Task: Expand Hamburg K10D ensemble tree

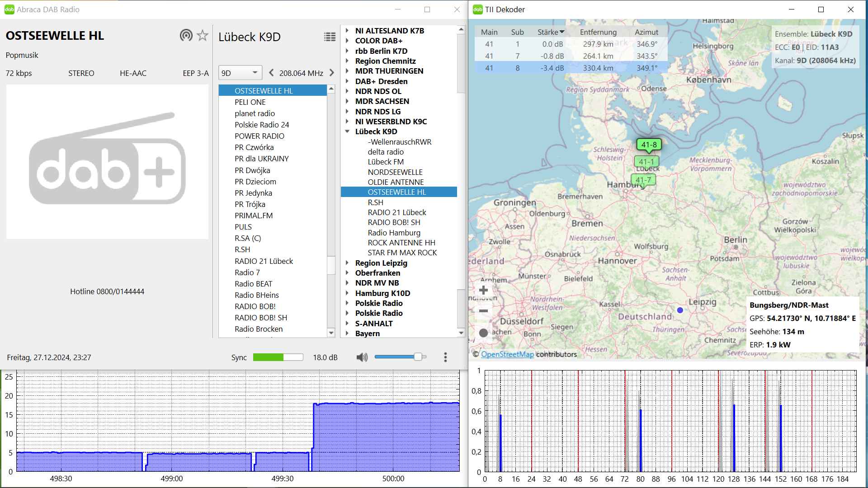Action: pyautogui.click(x=347, y=293)
